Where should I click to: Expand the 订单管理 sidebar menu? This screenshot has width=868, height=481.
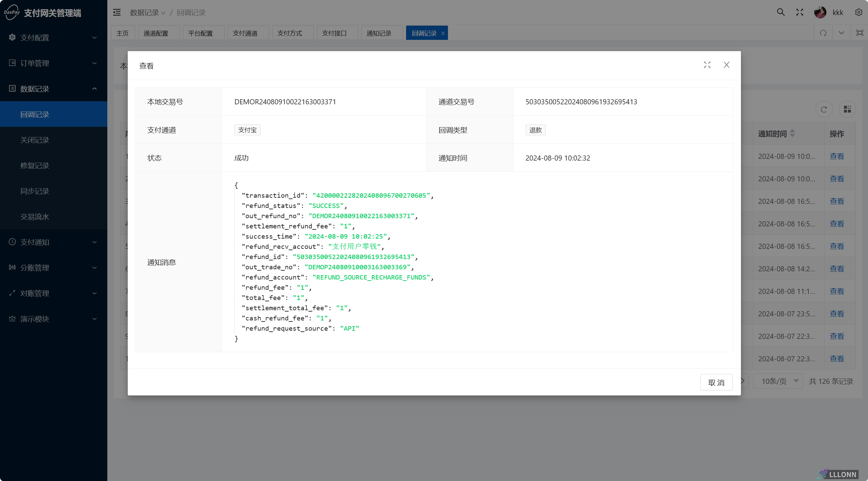53,63
